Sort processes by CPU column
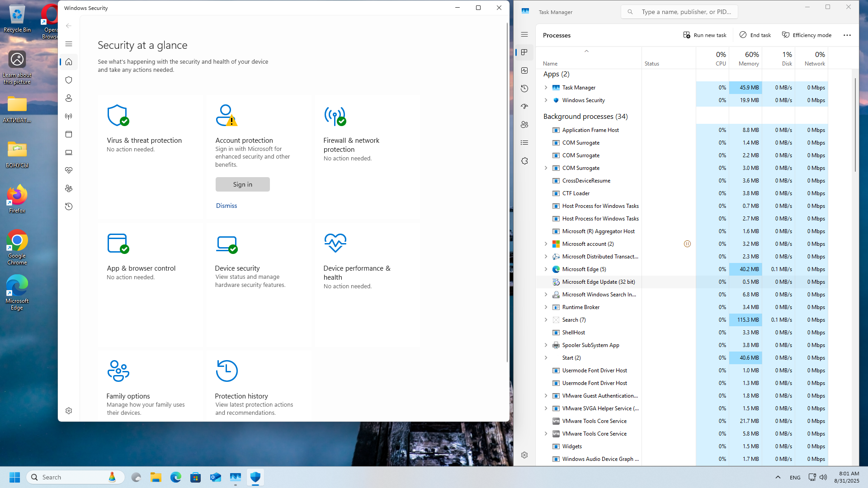Screen dimensions: 868x488 point(712,58)
